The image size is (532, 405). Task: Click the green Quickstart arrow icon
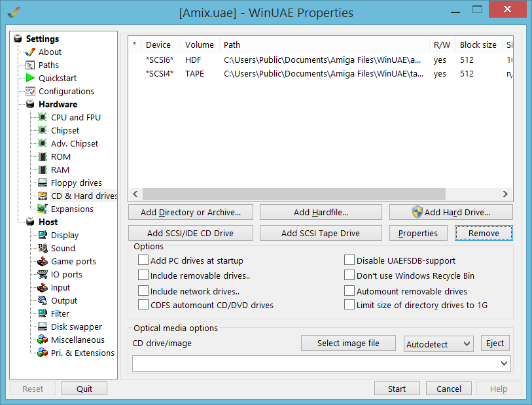(30, 78)
